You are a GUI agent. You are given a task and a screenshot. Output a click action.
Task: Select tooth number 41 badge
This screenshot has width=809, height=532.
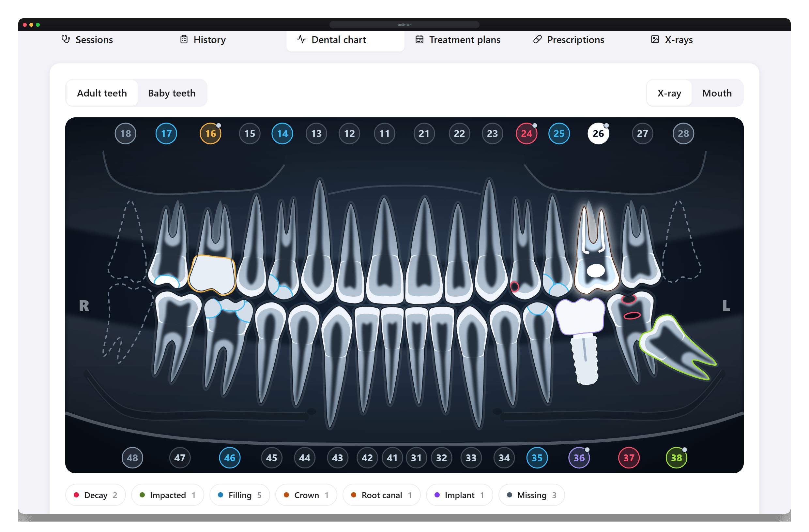coord(392,458)
